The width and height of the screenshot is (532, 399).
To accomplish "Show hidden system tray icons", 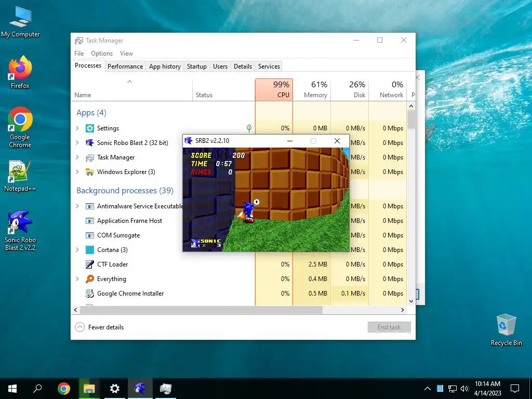I will [x=428, y=389].
